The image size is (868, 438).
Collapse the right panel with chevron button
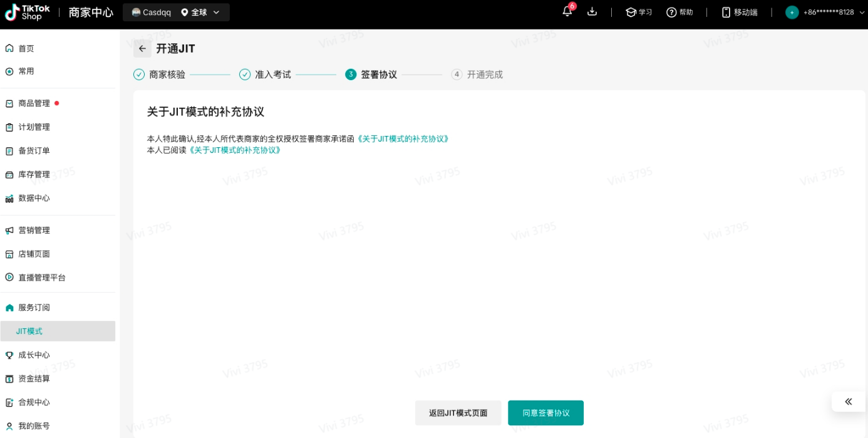(x=849, y=401)
